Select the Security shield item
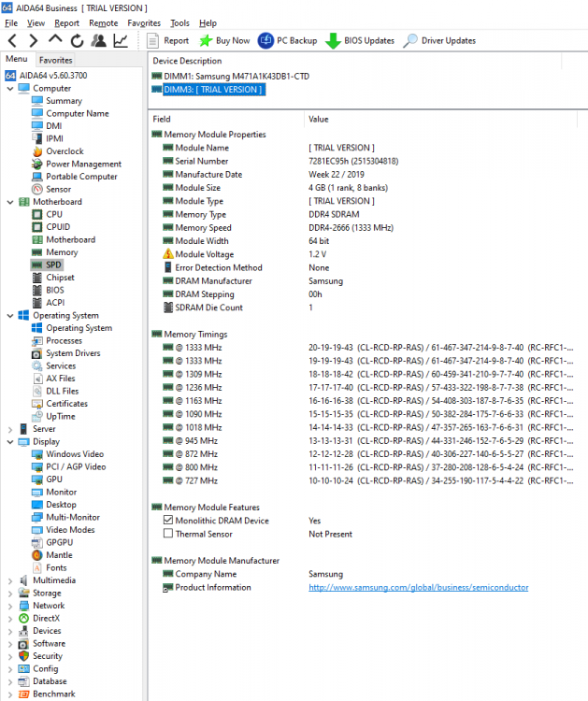Viewport: 588px width, 701px height. pos(41,656)
